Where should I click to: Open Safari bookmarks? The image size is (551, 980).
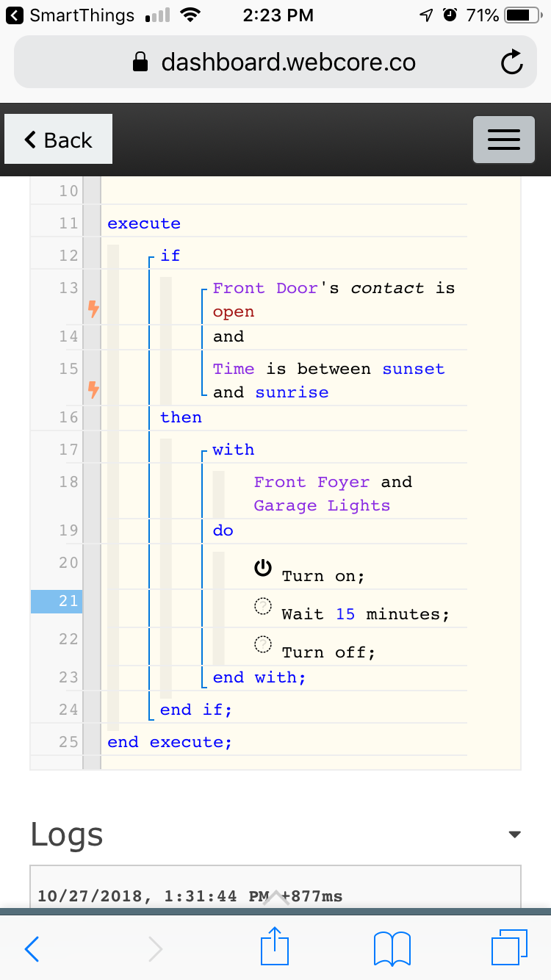(x=392, y=948)
